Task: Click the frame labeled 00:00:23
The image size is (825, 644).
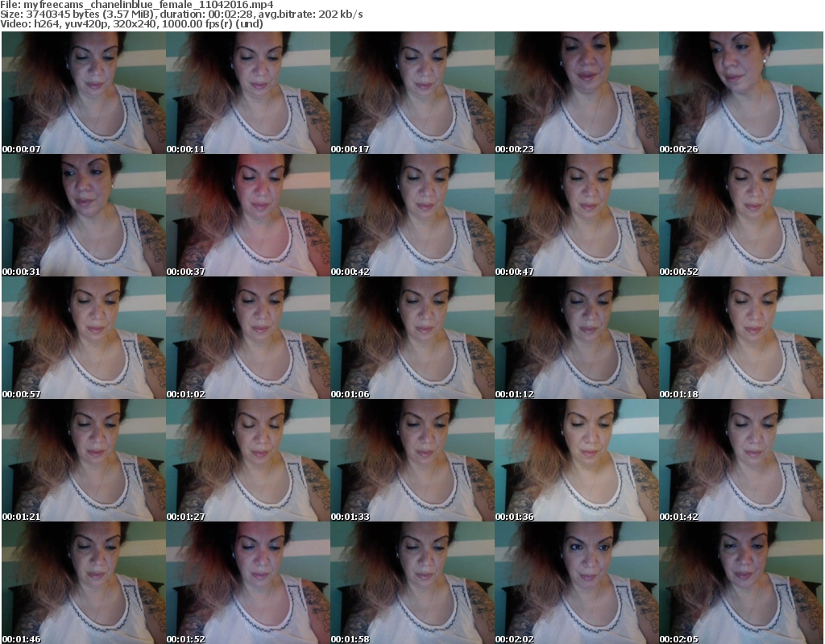Action: [576, 93]
